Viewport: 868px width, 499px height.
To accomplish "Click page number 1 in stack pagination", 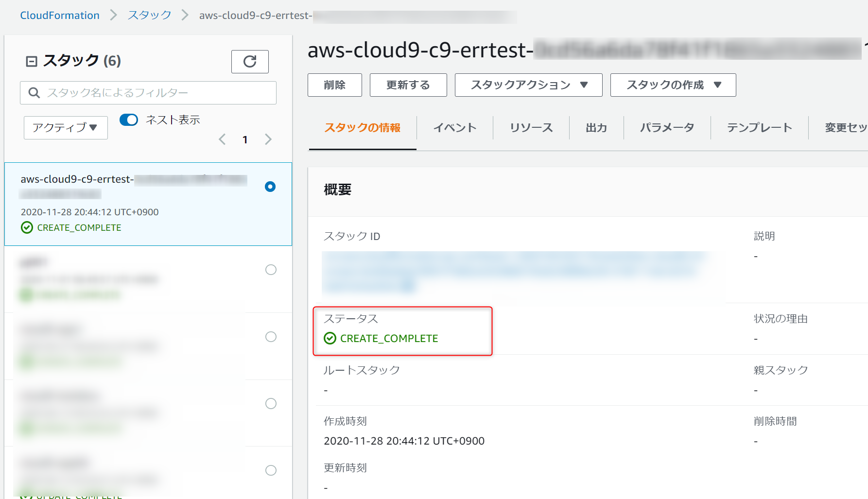I will point(245,140).
